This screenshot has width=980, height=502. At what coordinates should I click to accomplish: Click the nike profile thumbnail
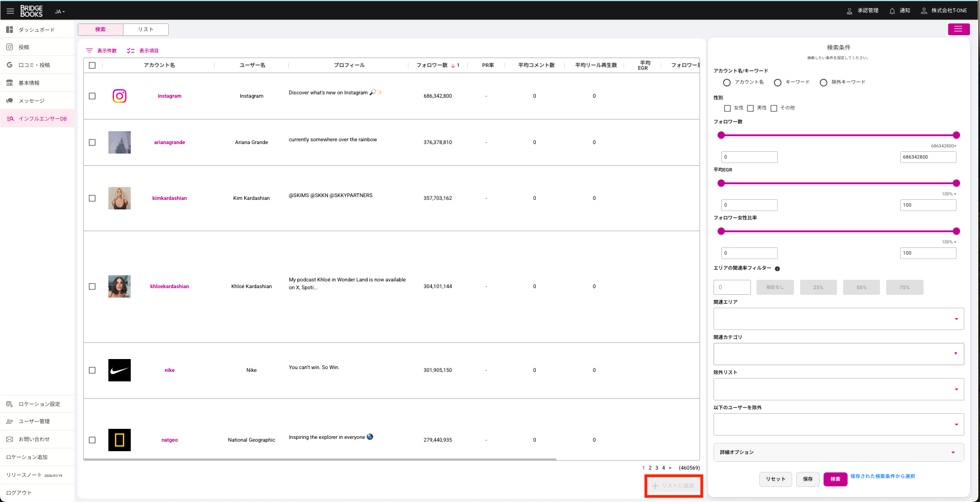120,370
